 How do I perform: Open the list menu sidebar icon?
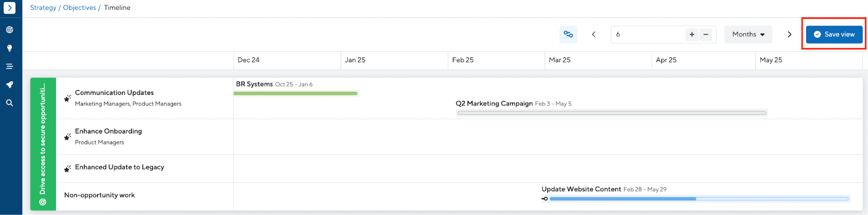pyautogui.click(x=10, y=66)
